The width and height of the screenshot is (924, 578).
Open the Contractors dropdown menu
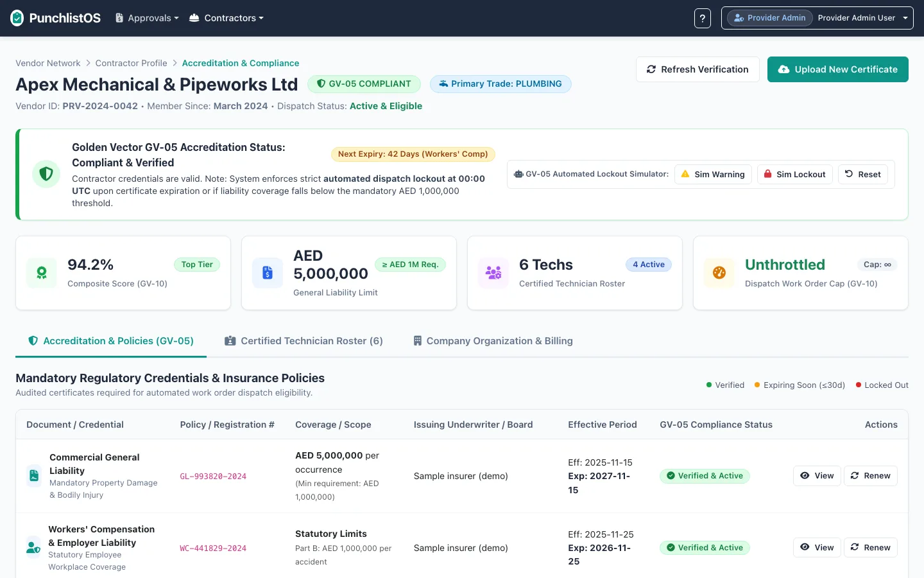[227, 18]
